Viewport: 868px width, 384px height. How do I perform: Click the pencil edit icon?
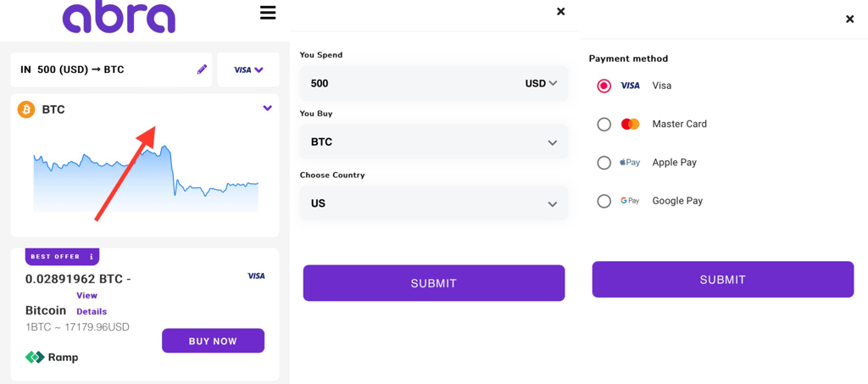pos(202,70)
